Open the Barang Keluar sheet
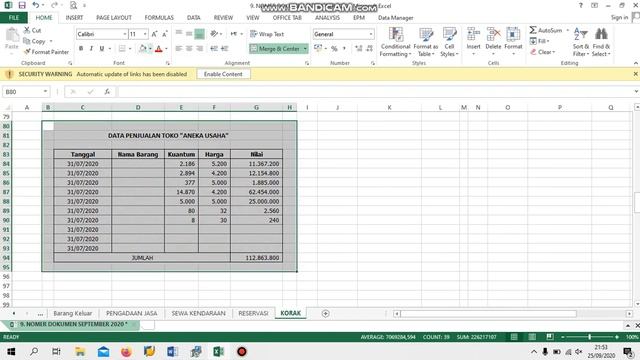 (x=73, y=313)
